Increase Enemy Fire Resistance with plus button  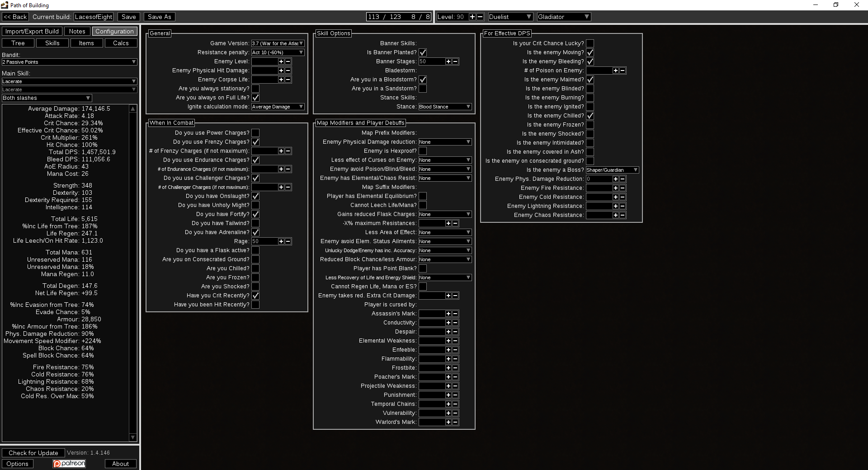[616, 188]
